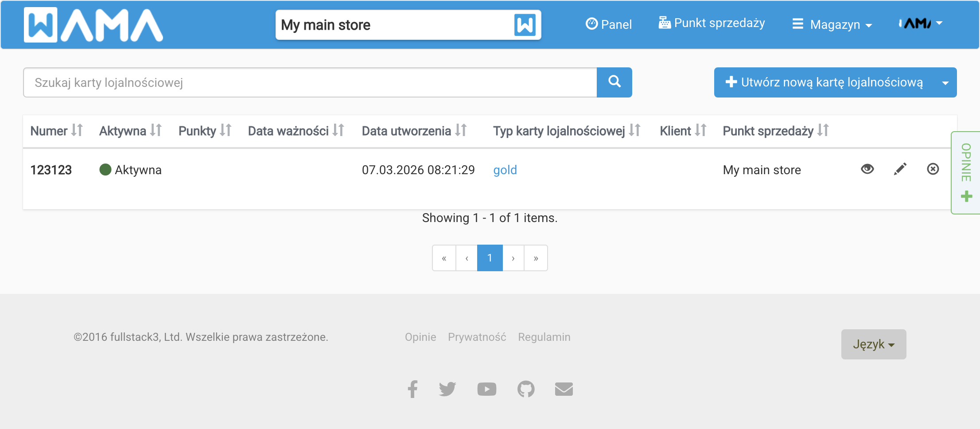This screenshot has height=429, width=980.
Task: Open the Facebook footer icon
Action: (x=412, y=389)
